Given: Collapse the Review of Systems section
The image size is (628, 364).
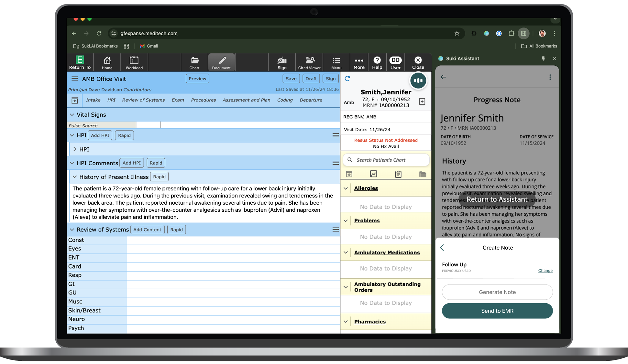Looking at the screenshot, I should click(x=72, y=230).
